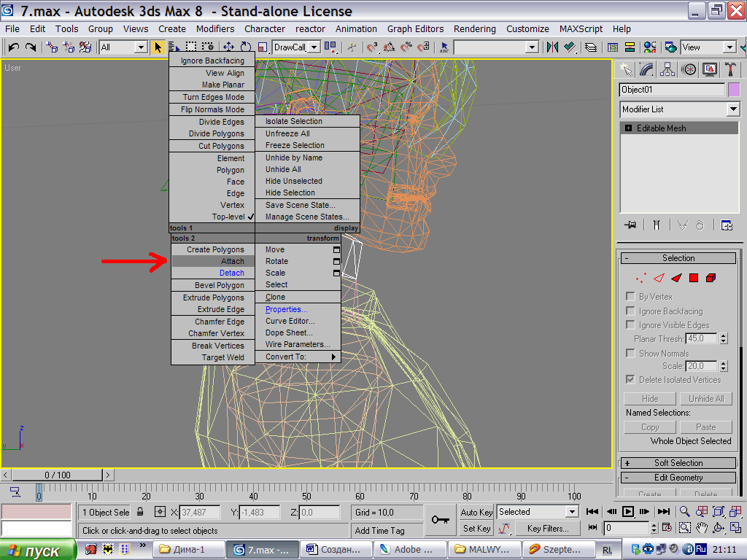Click the Zoom magnifier viewport control
Screen dimensions: 747x560
pyautogui.click(x=684, y=511)
